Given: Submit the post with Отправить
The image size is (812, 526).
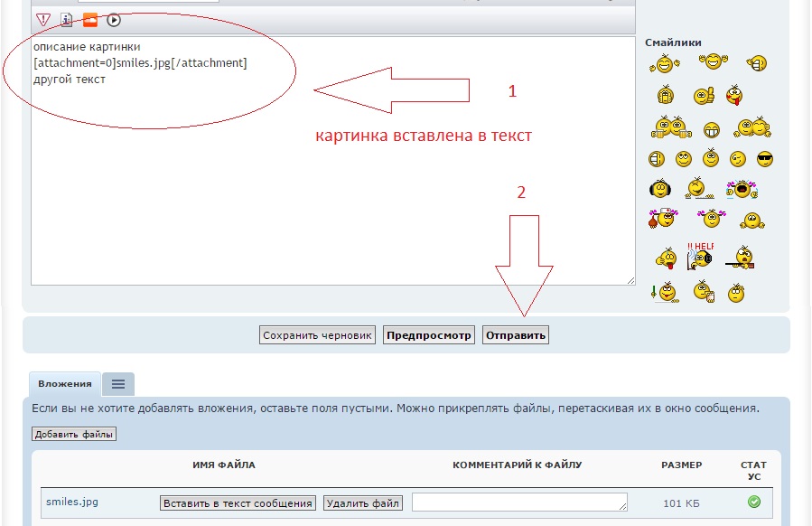Looking at the screenshot, I should [x=516, y=335].
